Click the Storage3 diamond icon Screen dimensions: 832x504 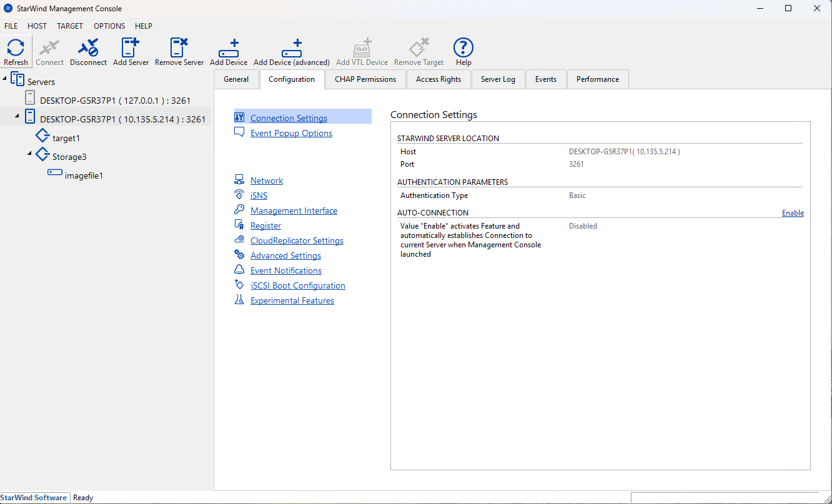(x=42, y=154)
